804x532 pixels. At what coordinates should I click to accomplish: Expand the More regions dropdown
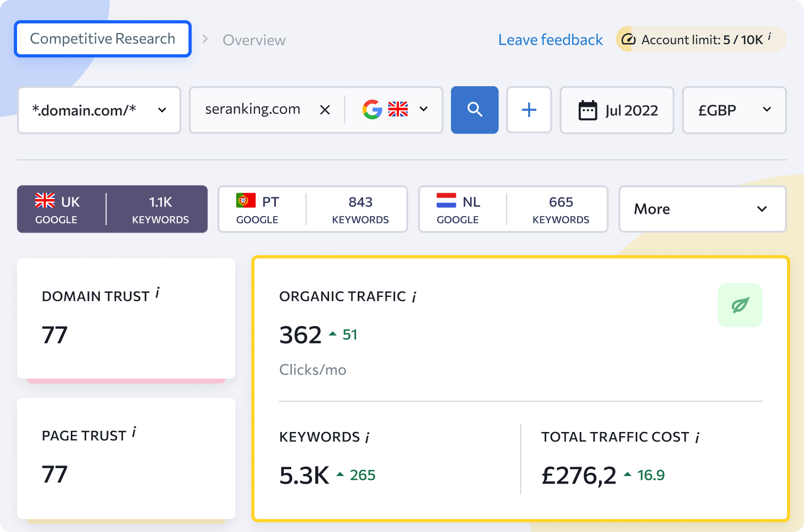[x=702, y=209]
